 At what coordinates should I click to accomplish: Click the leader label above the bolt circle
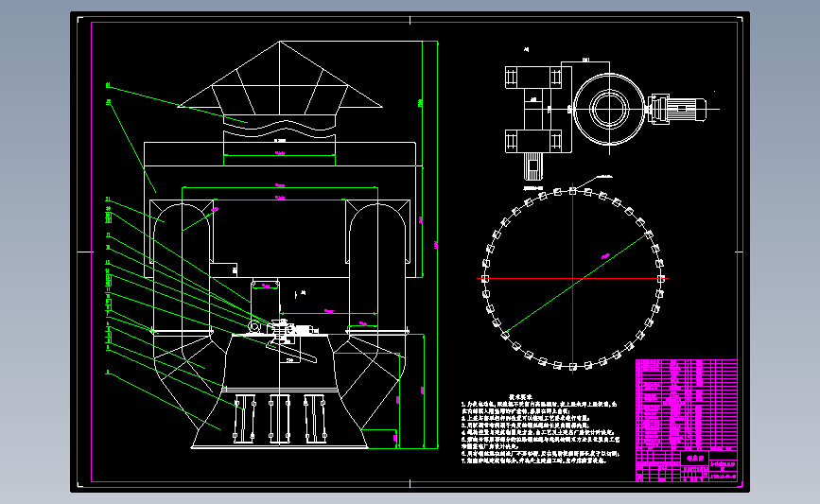tap(604, 177)
